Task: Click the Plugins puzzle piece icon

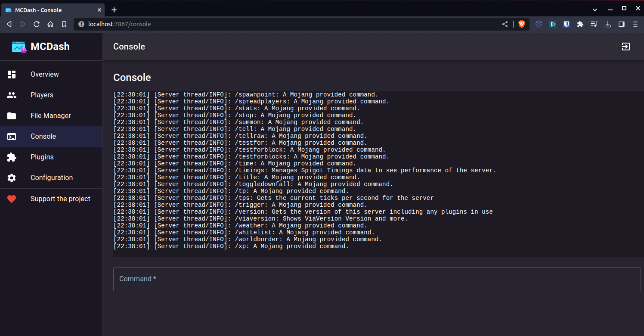Action: (12, 157)
